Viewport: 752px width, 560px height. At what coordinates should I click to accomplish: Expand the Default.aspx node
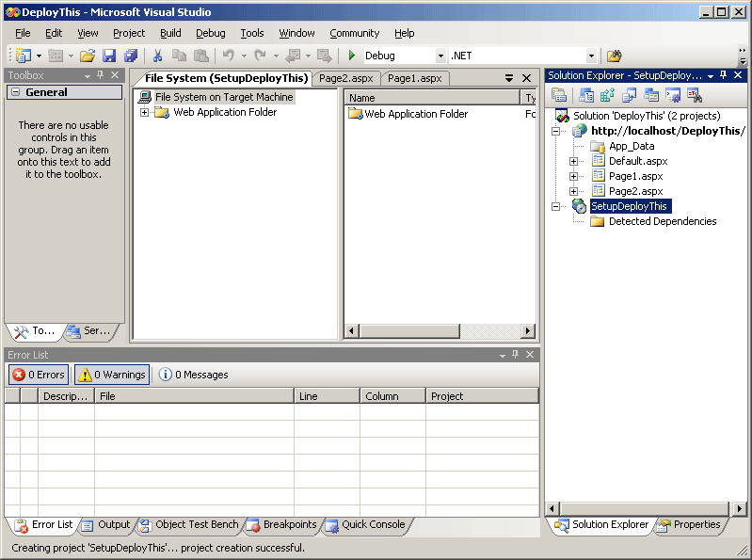pyautogui.click(x=573, y=161)
